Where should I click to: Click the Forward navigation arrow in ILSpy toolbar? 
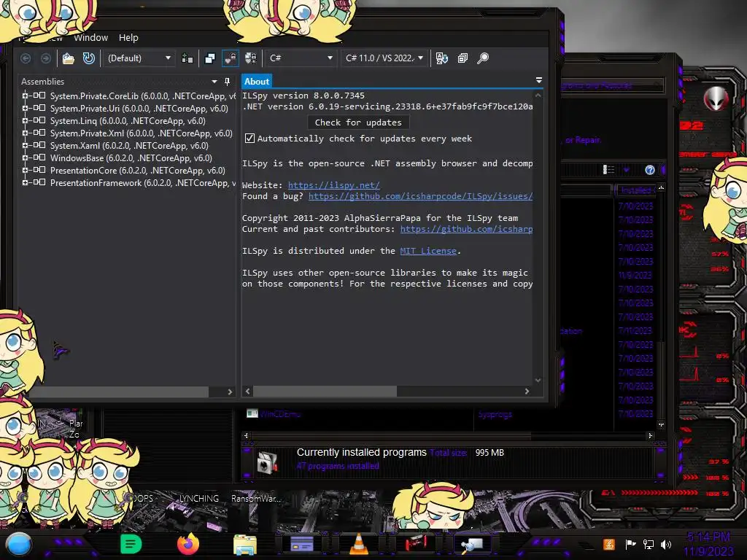[x=46, y=58]
